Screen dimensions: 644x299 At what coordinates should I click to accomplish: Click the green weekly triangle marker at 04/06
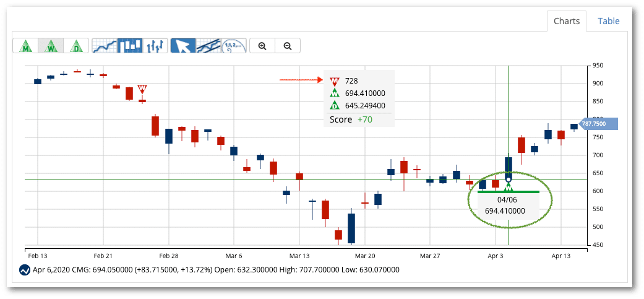tap(509, 188)
